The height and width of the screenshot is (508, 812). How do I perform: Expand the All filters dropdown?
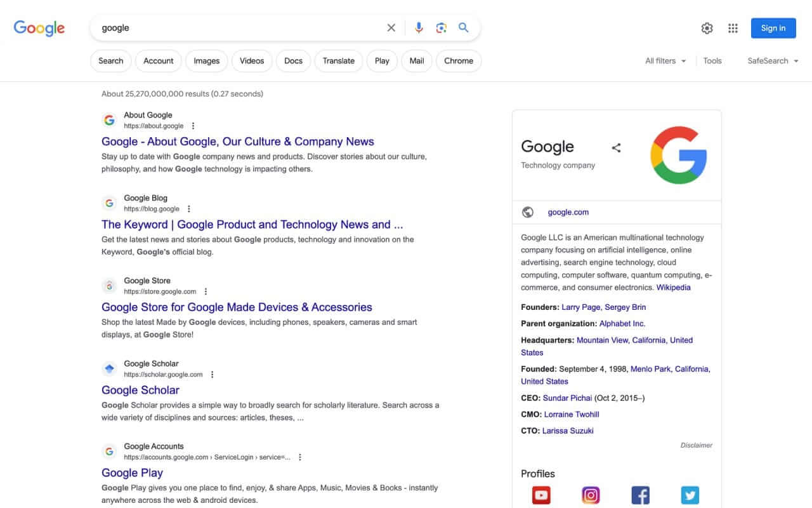pyautogui.click(x=665, y=61)
